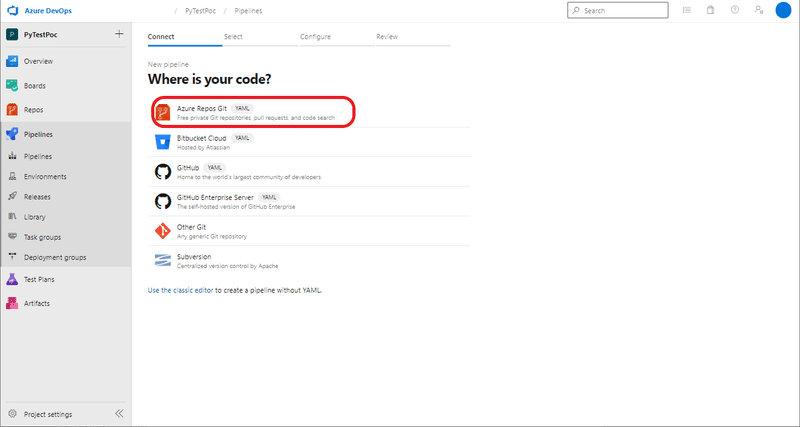Collapse the sidebar with double chevron
The image size is (800, 427).
[x=119, y=414]
